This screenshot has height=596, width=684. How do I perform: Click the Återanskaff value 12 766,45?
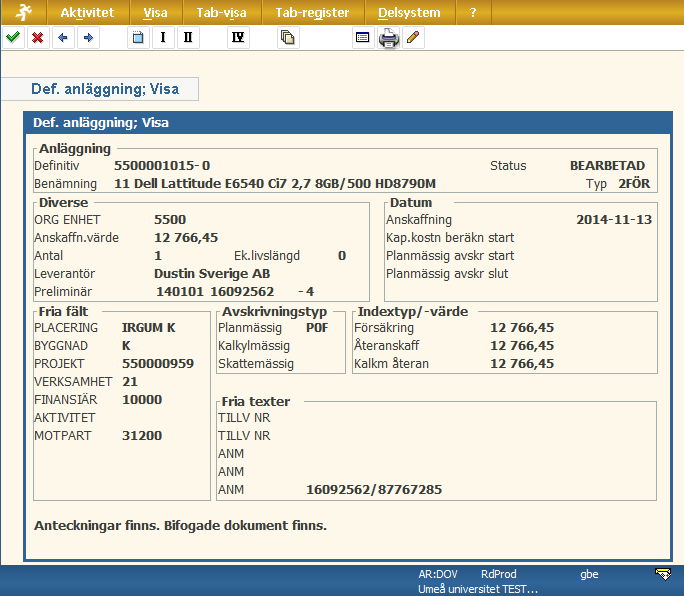click(x=522, y=346)
